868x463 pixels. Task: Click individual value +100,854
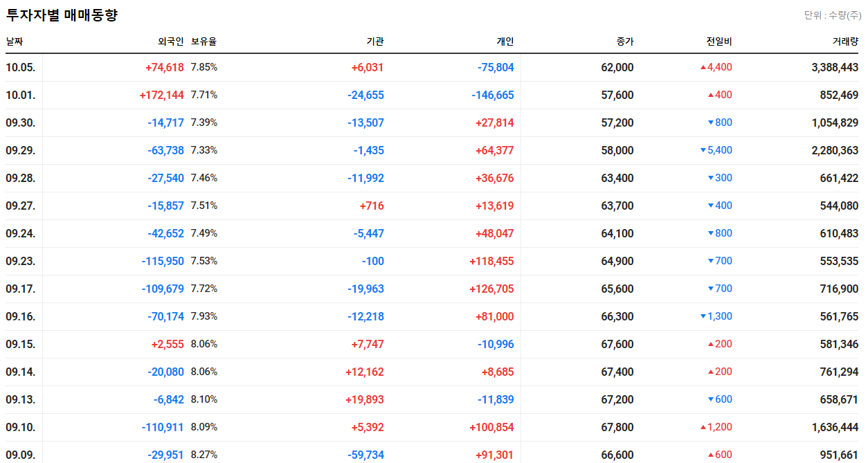point(491,427)
